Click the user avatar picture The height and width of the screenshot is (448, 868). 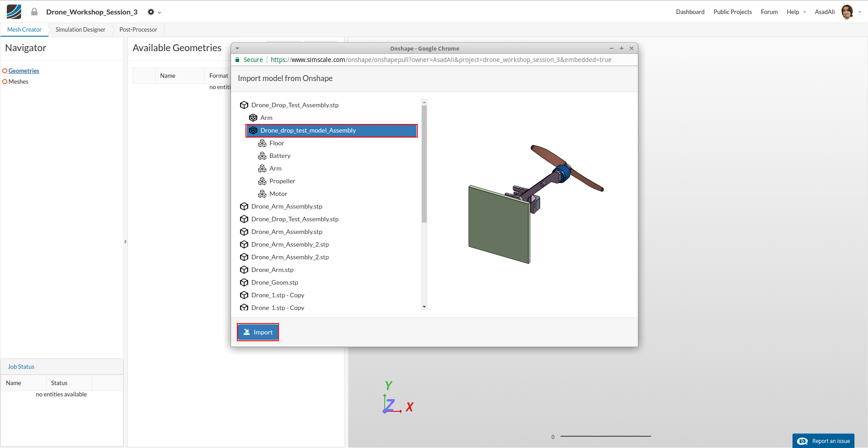pyautogui.click(x=847, y=12)
